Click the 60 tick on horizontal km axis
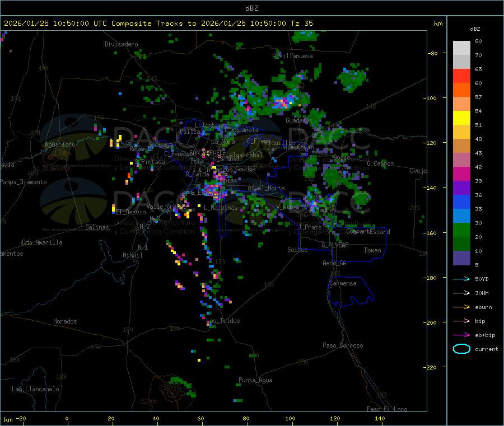Viewport: 504px width, 426px height. point(200,418)
